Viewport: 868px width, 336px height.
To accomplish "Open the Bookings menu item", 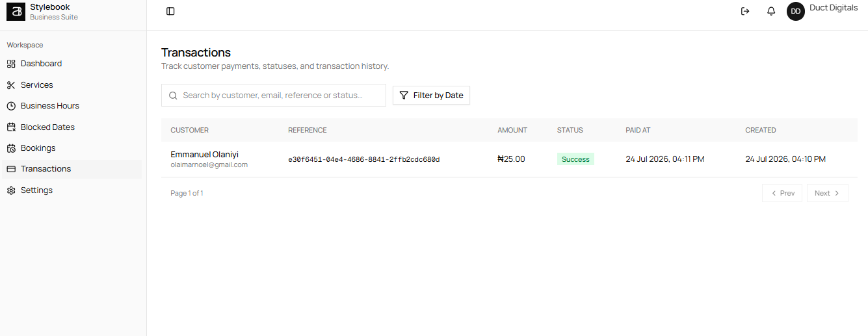I will point(72,148).
